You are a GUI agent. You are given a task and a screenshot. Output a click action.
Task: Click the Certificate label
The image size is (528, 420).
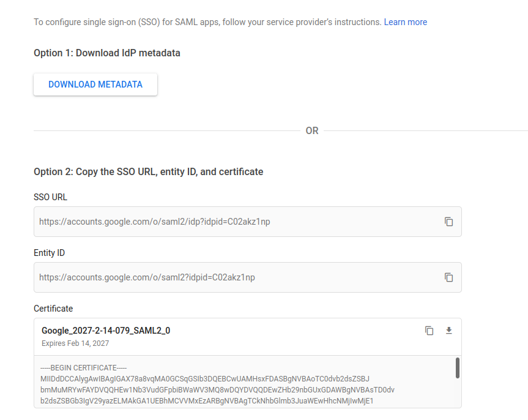tap(53, 309)
